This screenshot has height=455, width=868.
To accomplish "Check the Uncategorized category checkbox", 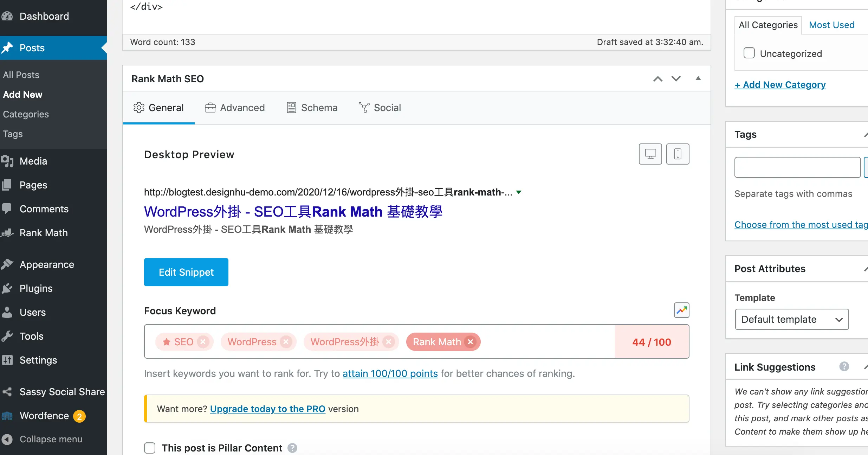I will (x=749, y=53).
